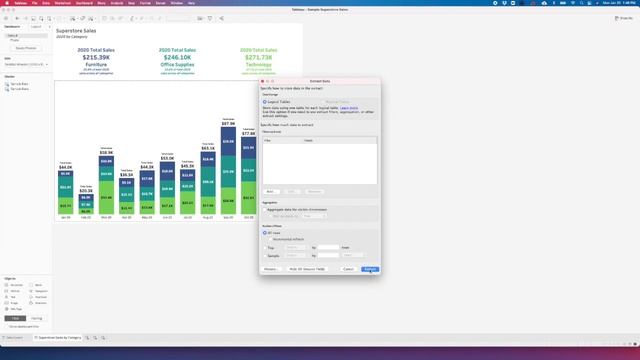Open the dashboard Size dropdown
The image size is (640, 360).
(x=26, y=64)
